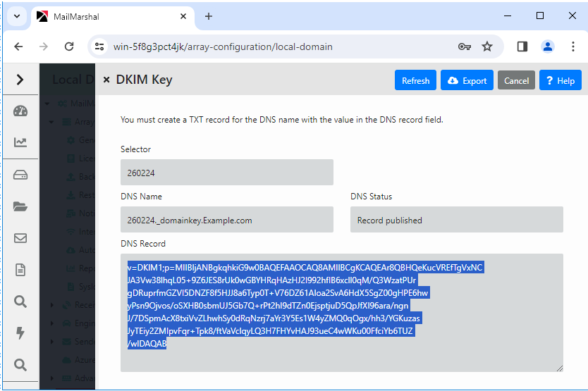Cancel the DKIM Key dialog

pyautogui.click(x=516, y=80)
